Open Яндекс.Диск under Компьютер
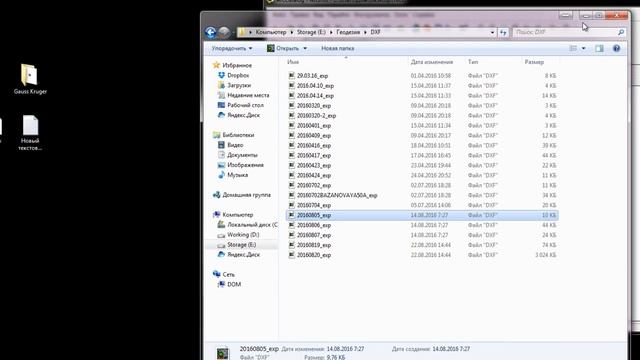 point(239,254)
